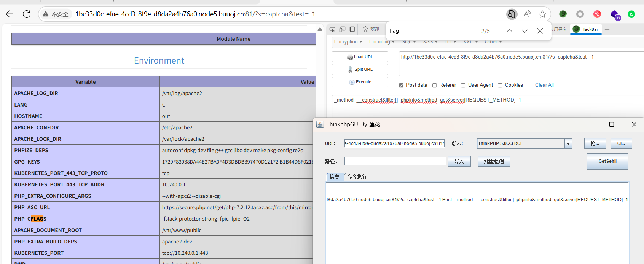Click the ThinkphpGUI URL input field

click(x=394, y=143)
